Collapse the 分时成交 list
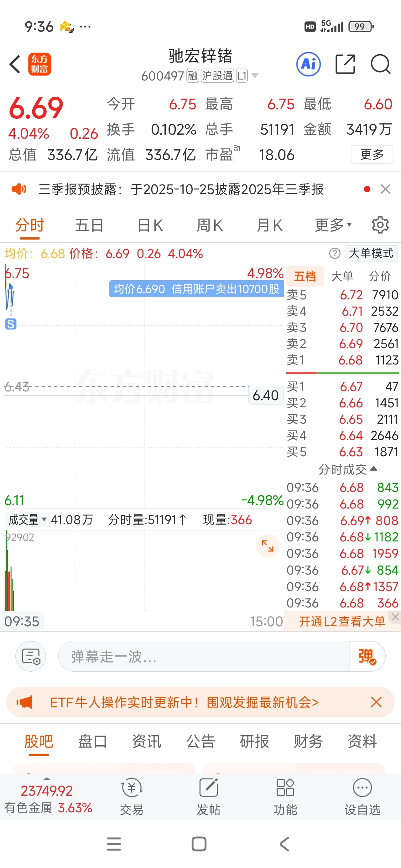The image size is (401, 868). (348, 469)
